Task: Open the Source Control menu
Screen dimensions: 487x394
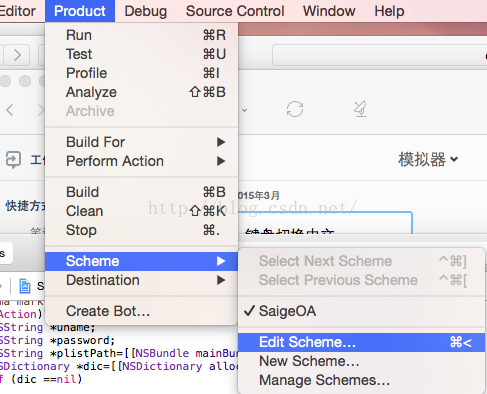Action: tap(235, 11)
